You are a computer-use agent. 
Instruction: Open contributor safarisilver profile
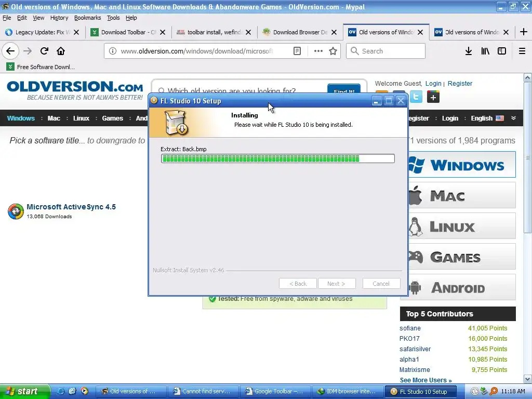[415, 349]
